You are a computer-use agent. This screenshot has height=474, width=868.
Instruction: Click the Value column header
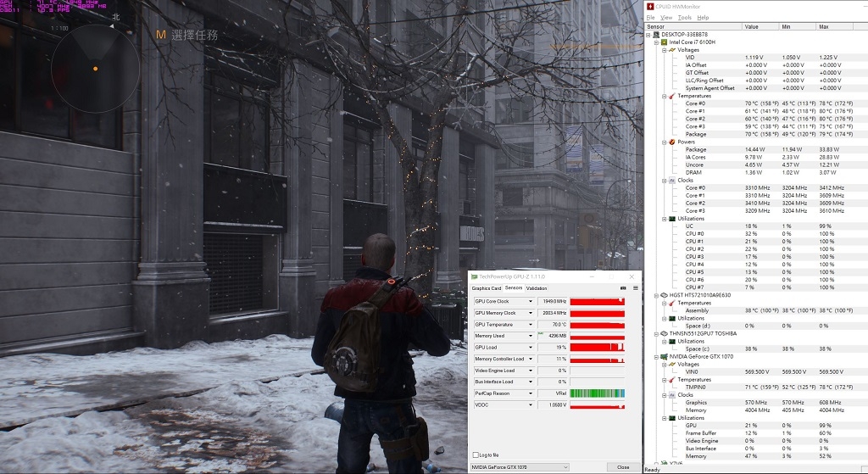pos(760,26)
